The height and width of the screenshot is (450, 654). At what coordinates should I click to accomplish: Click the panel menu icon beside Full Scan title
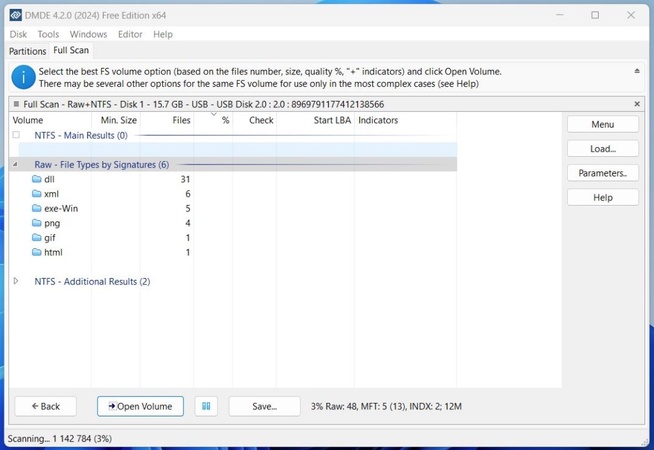click(16, 104)
